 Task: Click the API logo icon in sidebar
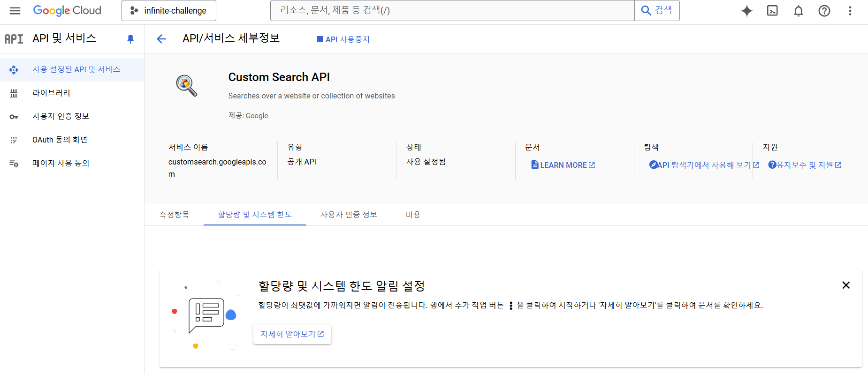click(14, 39)
